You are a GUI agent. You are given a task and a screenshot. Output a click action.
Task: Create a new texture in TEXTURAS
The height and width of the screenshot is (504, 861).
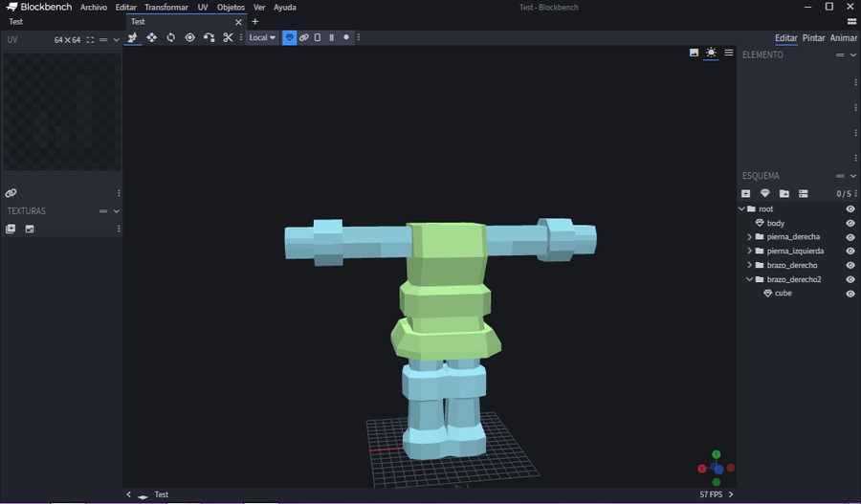click(x=30, y=229)
